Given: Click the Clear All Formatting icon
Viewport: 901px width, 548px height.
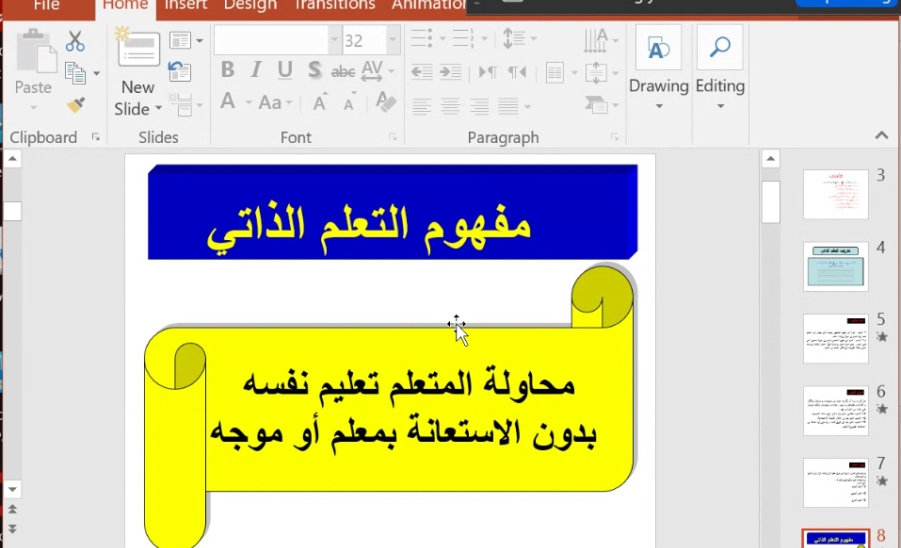Looking at the screenshot, I should click(x=386, y=102).
